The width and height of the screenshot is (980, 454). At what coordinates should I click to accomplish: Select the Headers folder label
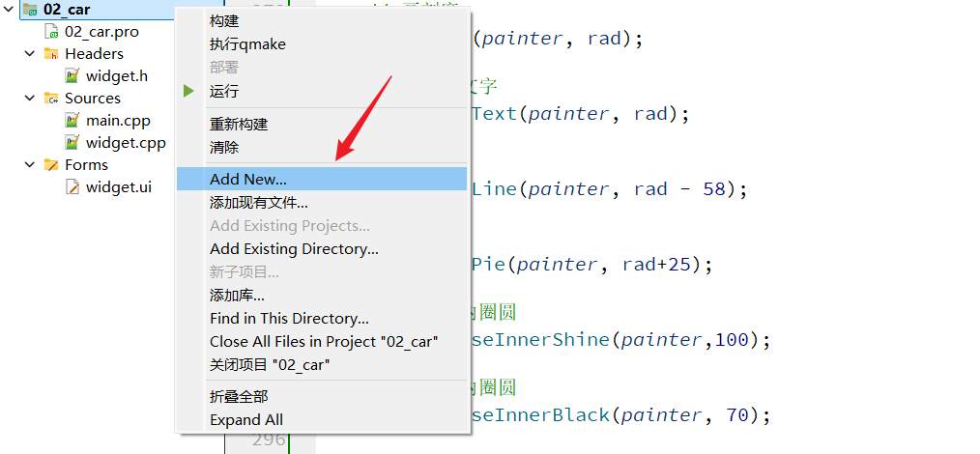click(x=94, y=54)
